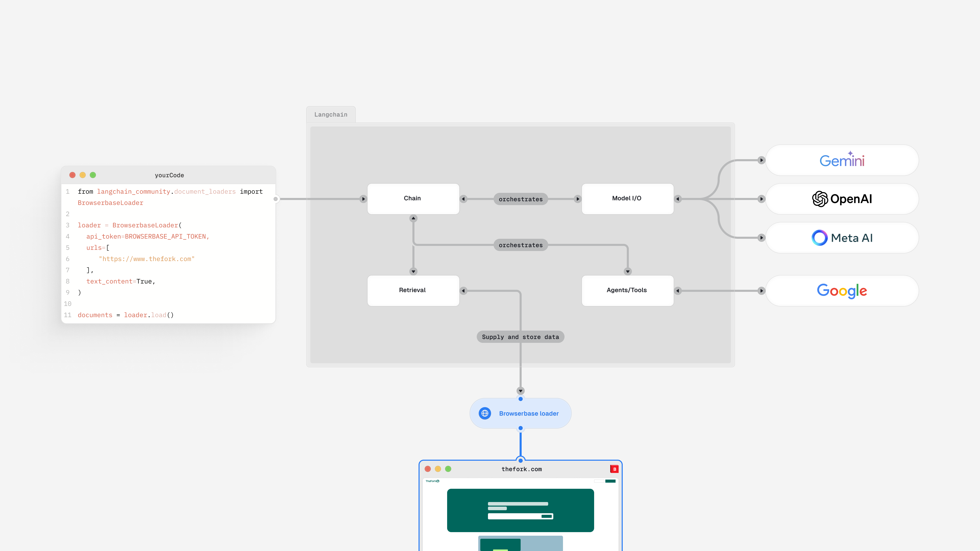The height and width of the screenshot is (551, 980).
Task: Click the Browserbase loader label
Action: point(529,413)
